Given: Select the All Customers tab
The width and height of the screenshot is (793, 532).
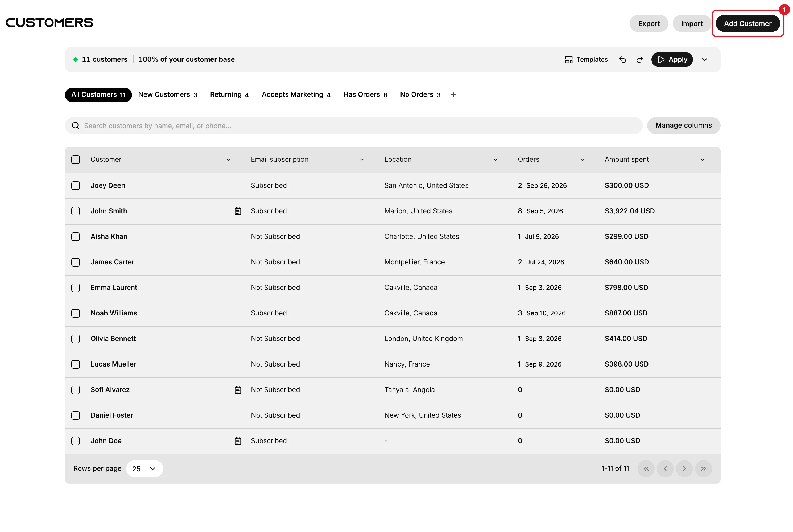Looking at the screenshot, I should point(98,95).
